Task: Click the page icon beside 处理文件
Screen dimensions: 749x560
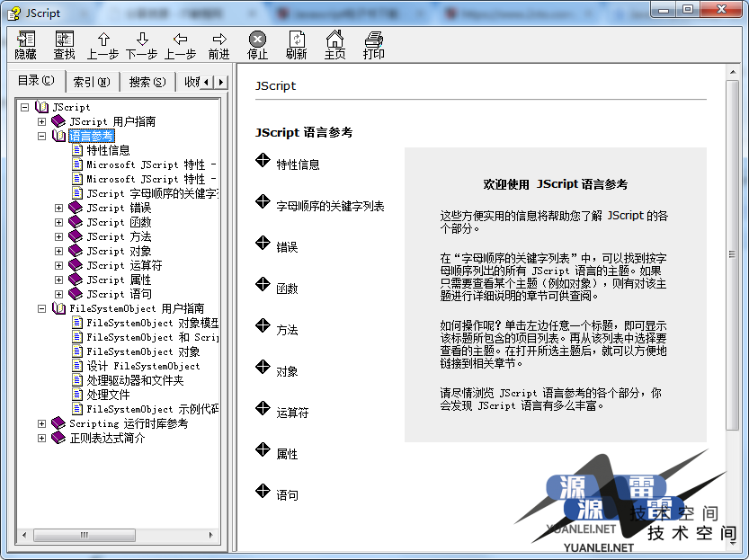Action: click(x=77, y=395)
